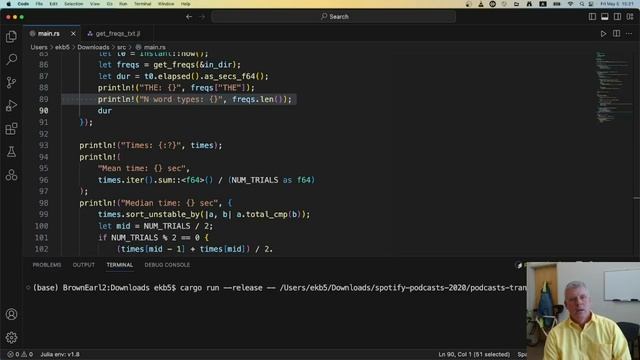Open the Search view in activity bar
This screenshot has width=640, height=360.
(x=11, y=60)
